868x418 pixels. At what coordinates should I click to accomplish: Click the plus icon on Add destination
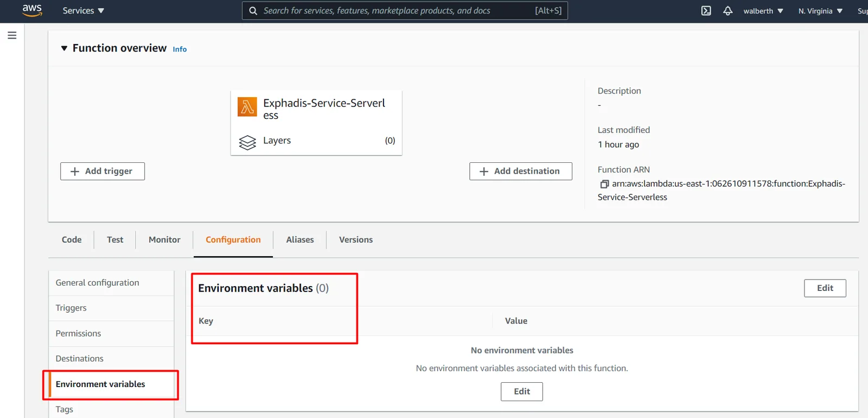pyautogui.click(x=484, y=172)
